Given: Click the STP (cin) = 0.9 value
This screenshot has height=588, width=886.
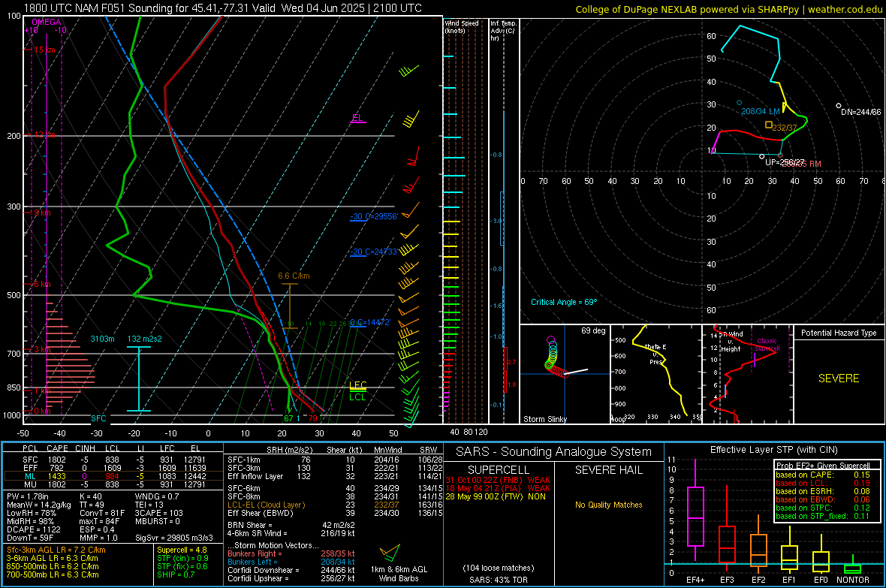Looking at the screenshot, I should point(182,558).
